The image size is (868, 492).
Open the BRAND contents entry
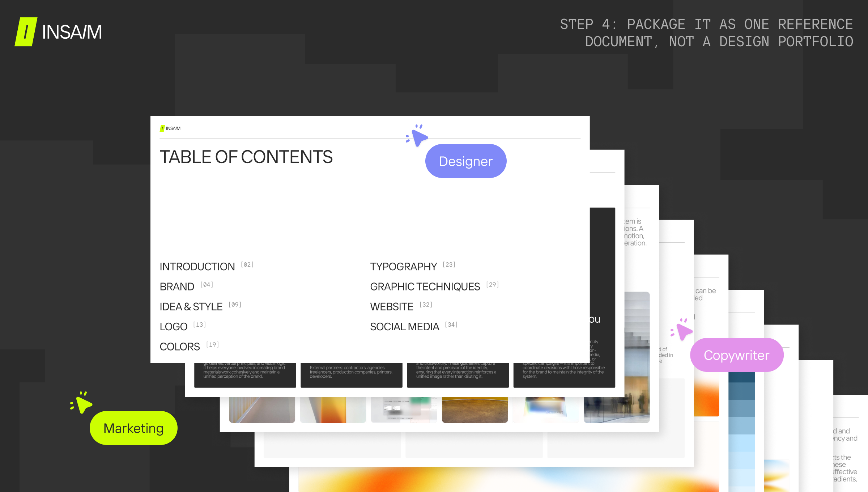click(x=187, y=287)
